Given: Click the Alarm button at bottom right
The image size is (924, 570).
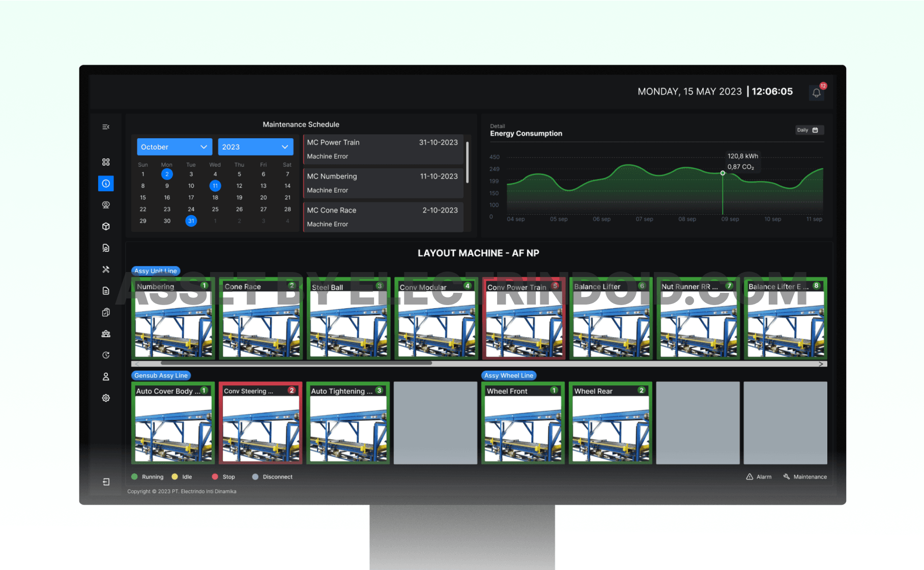Looking at the screenshot, I should [759, 476].
